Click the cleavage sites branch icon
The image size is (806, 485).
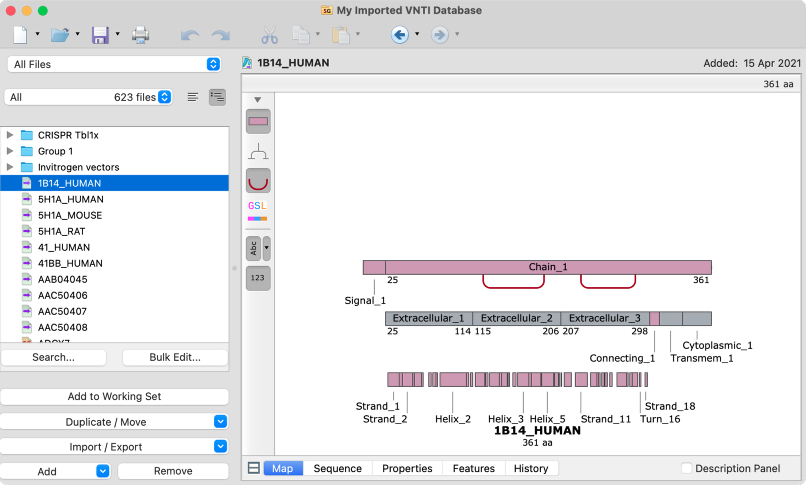(258, 152)
